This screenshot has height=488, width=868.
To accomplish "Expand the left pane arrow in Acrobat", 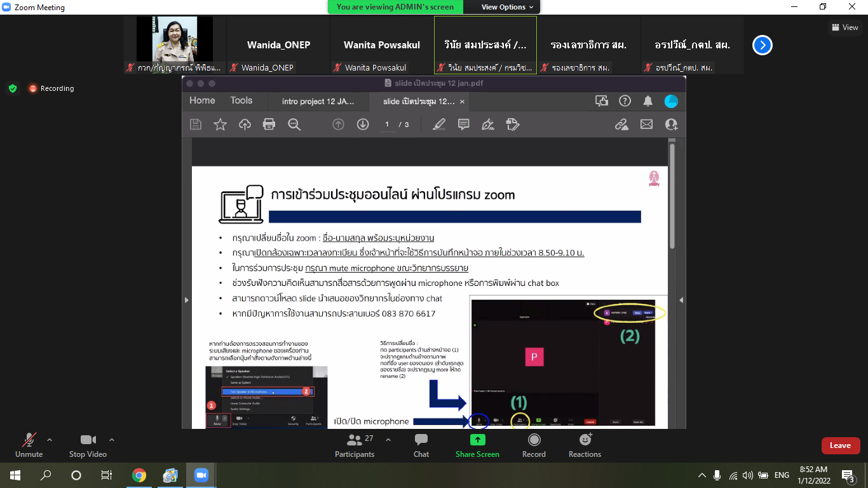I will [x=186, y=300].
